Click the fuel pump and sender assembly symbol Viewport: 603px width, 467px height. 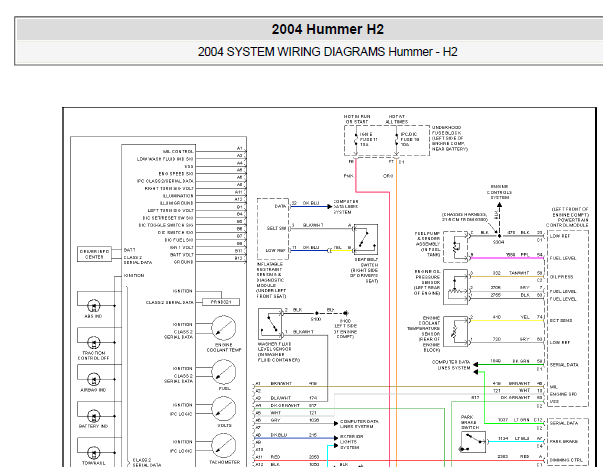[x=456, y=247]
